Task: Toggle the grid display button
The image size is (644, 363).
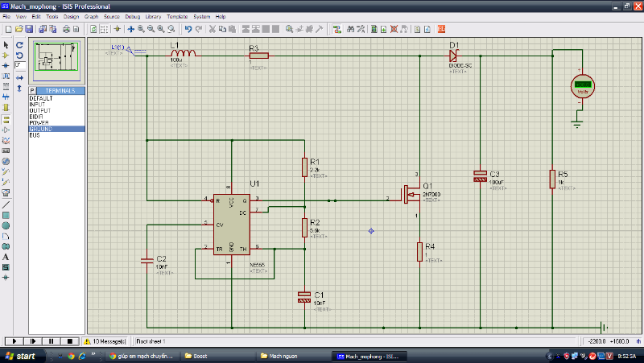Action: click(105, 29)
